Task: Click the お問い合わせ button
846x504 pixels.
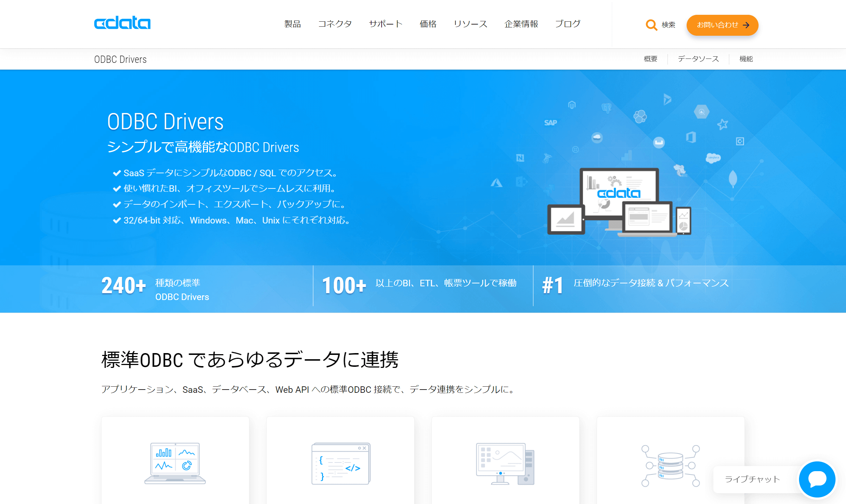Action: coord(722,25)
